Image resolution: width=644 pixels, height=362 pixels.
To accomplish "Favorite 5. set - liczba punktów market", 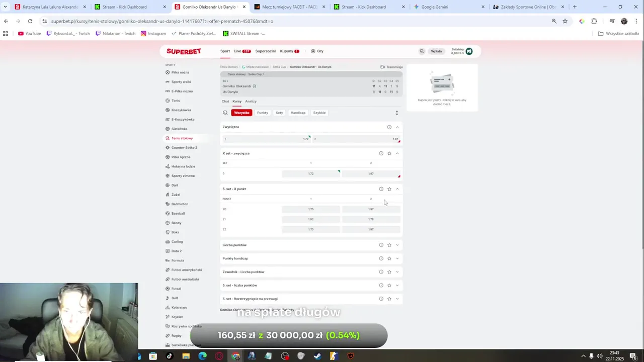I will click(x=389, y=286).
